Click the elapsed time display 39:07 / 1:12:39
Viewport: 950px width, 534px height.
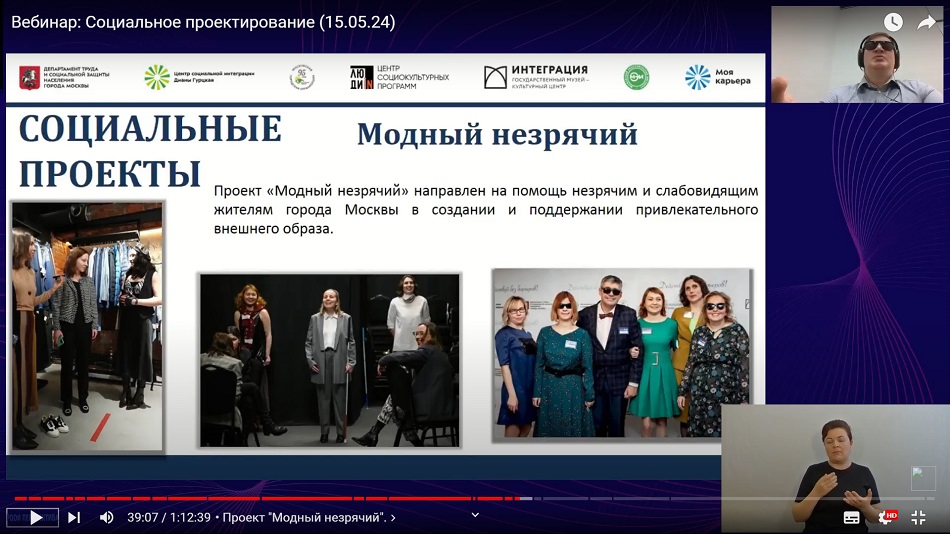pyautogui.click(x=167, y=517)
